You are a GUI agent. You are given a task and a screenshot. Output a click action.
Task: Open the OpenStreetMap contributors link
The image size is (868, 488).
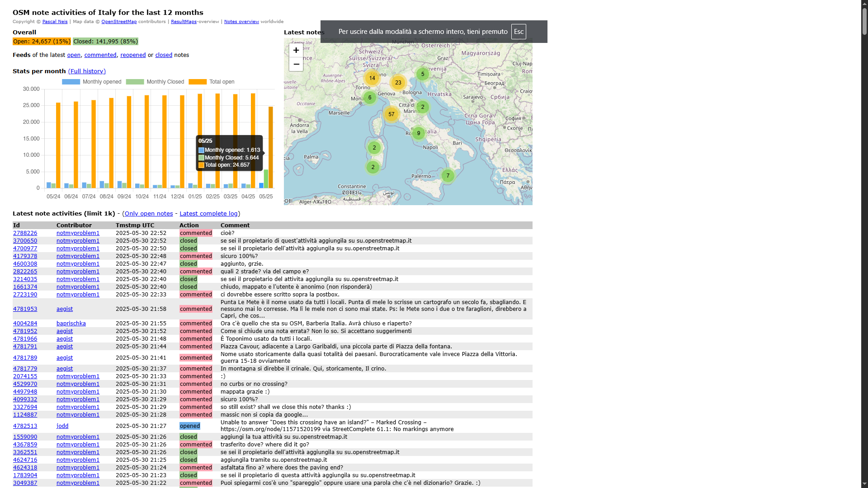coord(119,22)
